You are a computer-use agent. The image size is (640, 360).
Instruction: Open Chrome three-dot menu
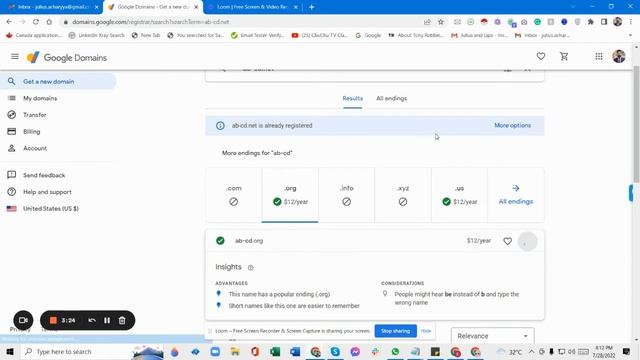click(x=631, y=22)
